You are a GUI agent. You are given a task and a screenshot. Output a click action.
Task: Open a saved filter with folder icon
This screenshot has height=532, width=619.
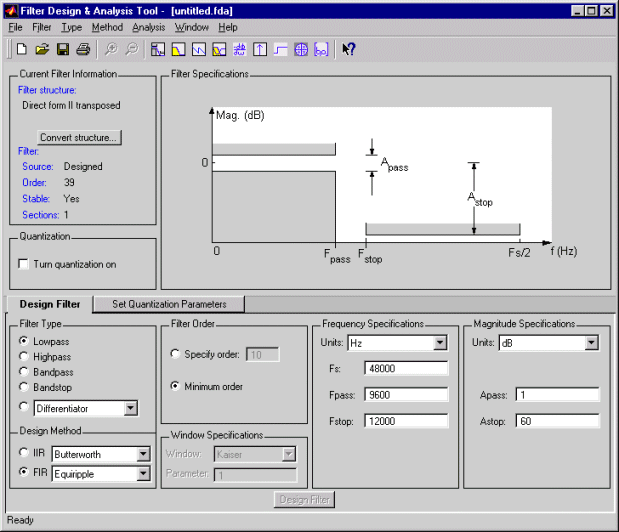41,48
